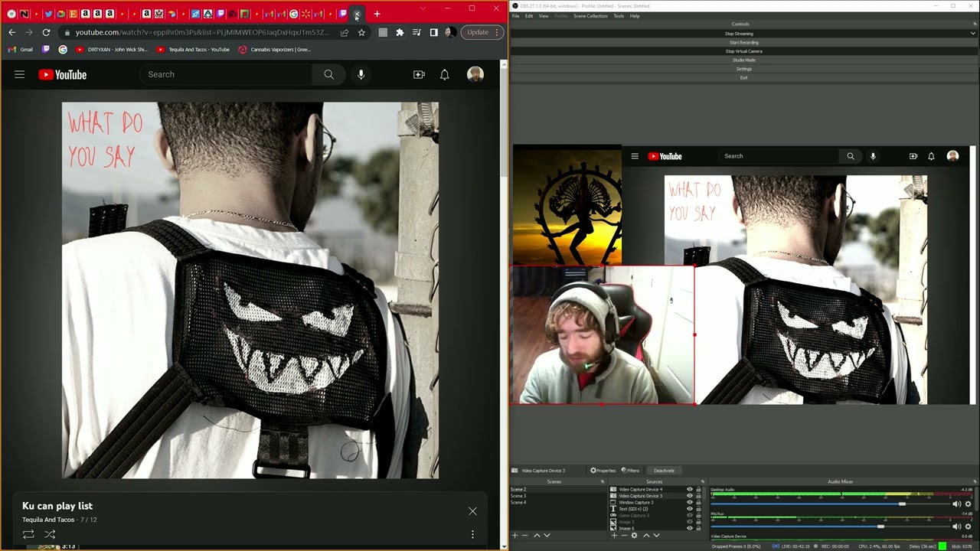Open Filters for Video Capture Device 3 in OBS
This screenshot has width=980, height=551.
coord(630,471)
